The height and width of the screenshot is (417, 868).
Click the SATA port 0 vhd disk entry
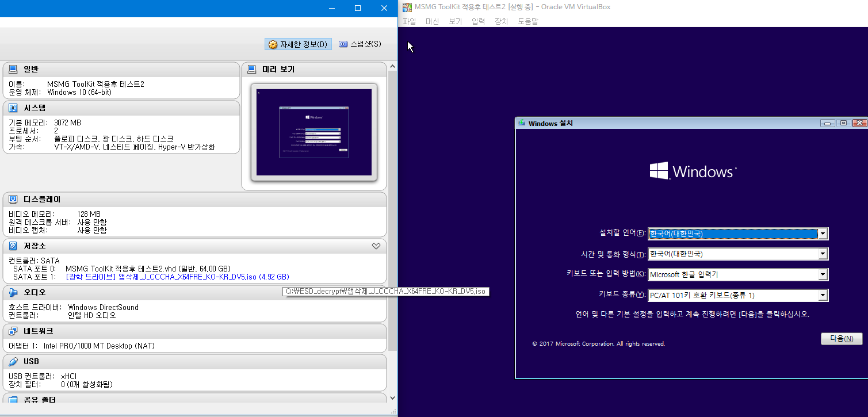coord(148,269)
